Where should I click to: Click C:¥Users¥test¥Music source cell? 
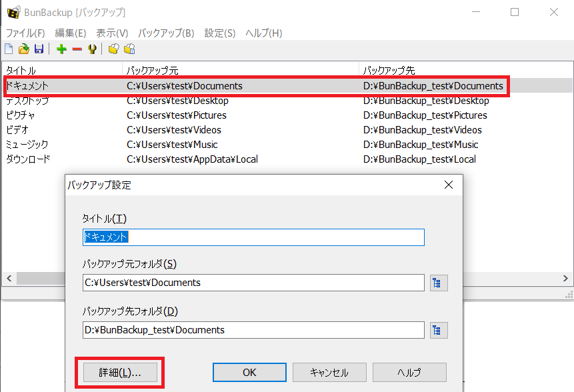click(172, 144)
